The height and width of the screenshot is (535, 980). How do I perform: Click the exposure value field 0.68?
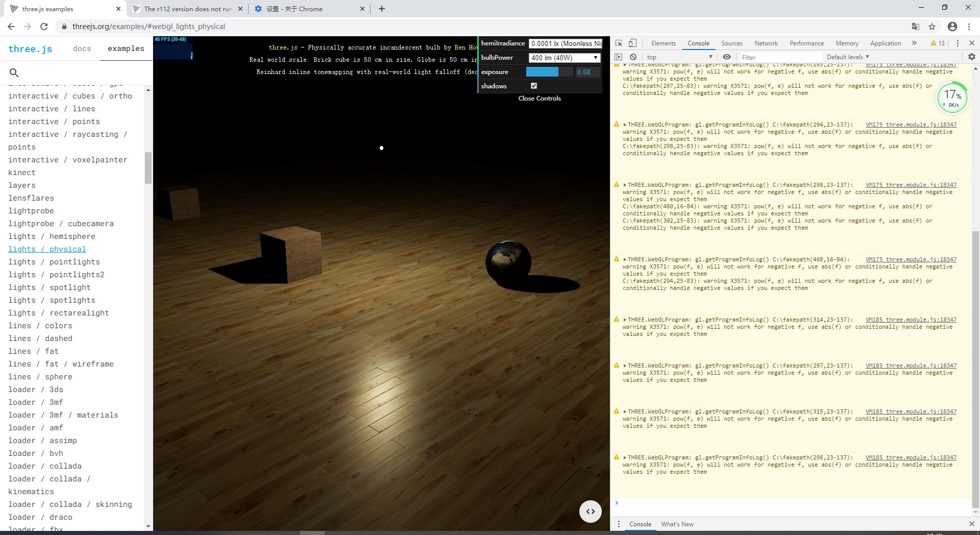(x=587, y=72)
